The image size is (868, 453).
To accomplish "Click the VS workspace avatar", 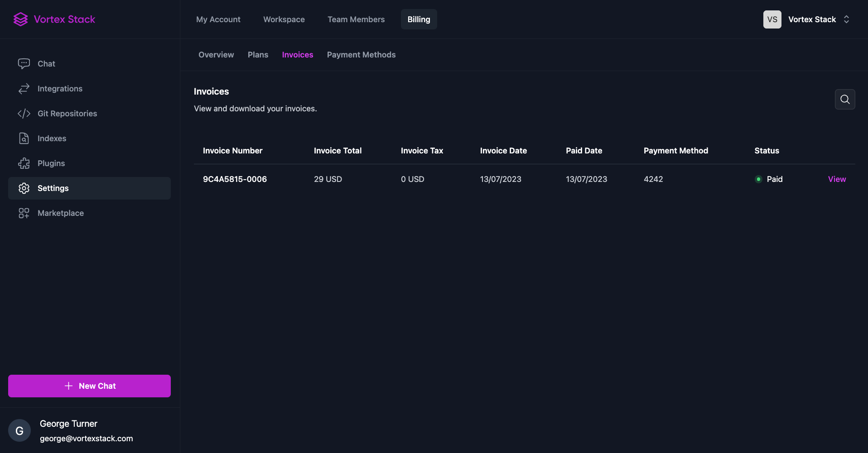I will point(772,19).
